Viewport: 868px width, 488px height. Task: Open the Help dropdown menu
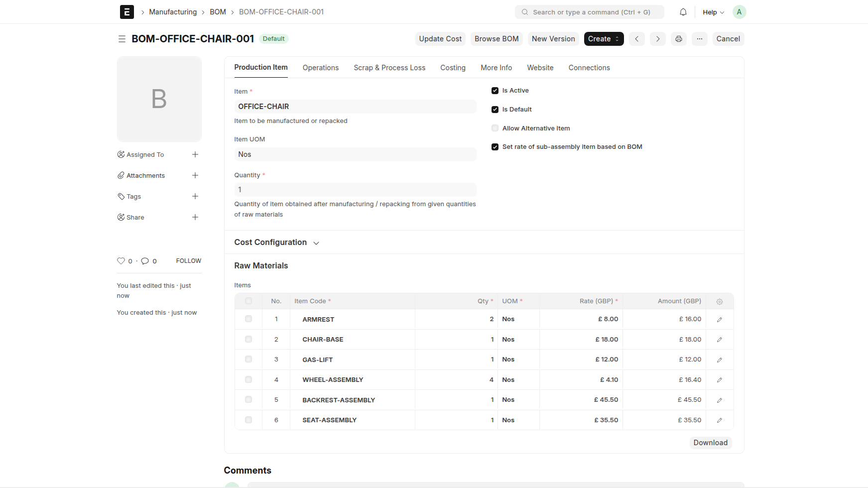pos(713,12)
